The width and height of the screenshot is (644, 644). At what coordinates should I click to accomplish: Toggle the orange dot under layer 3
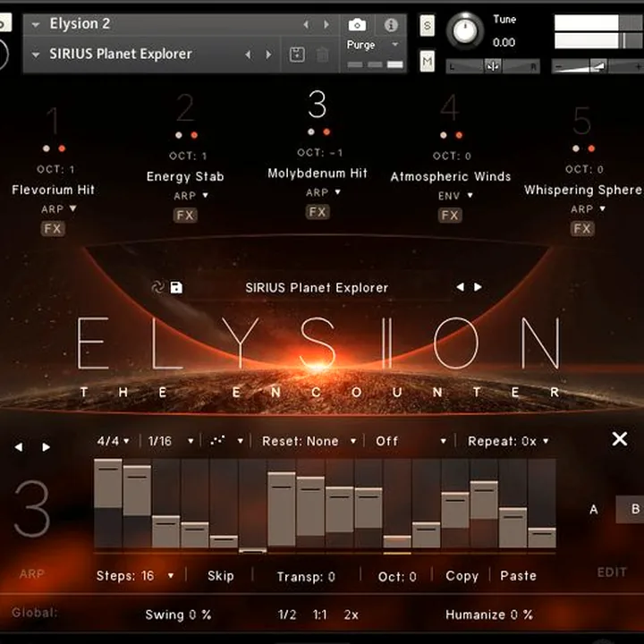pyautogui.click(x=326, y=131)
